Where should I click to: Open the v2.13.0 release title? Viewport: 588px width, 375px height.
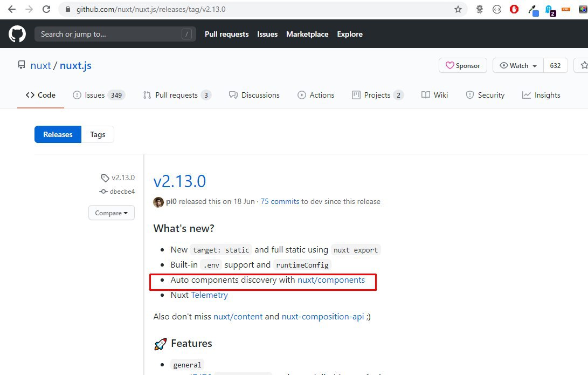coord(179,181)
